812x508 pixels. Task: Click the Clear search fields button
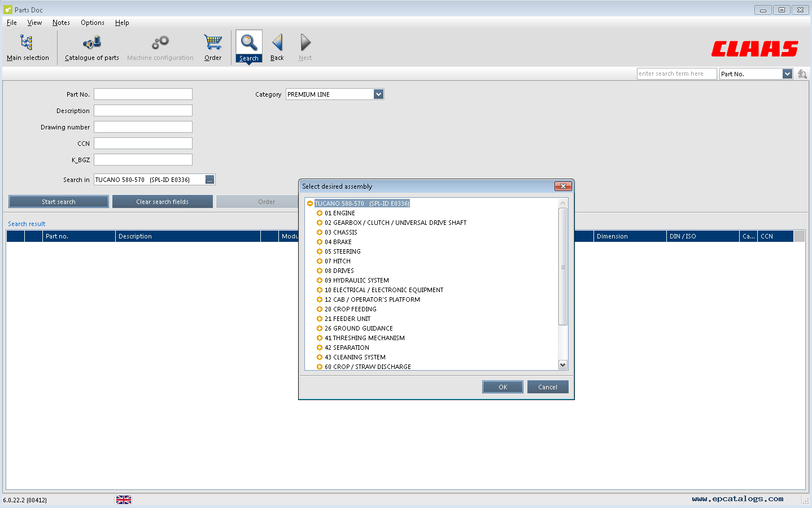(x=163, y=202)
